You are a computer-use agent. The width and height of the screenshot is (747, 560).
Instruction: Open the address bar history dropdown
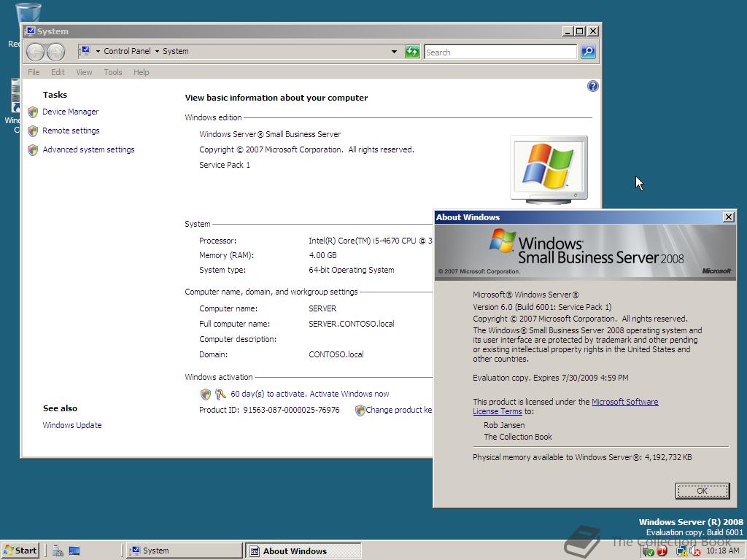[x=394, y=52]
